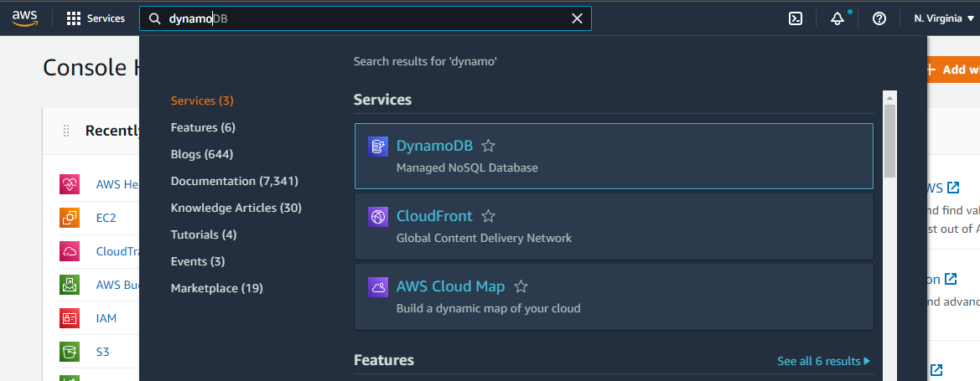Click the search field containing dynamo
The width and height of the screenshot is (980, 381).
point(365,18)
